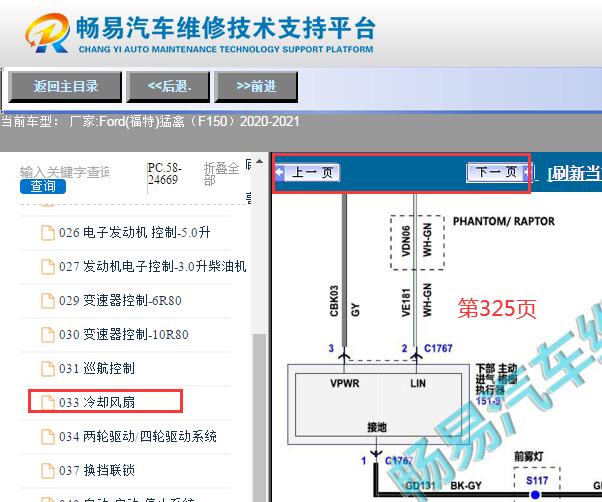Click the VE181 wire label

pyautogui.click(x=406, y=302)
